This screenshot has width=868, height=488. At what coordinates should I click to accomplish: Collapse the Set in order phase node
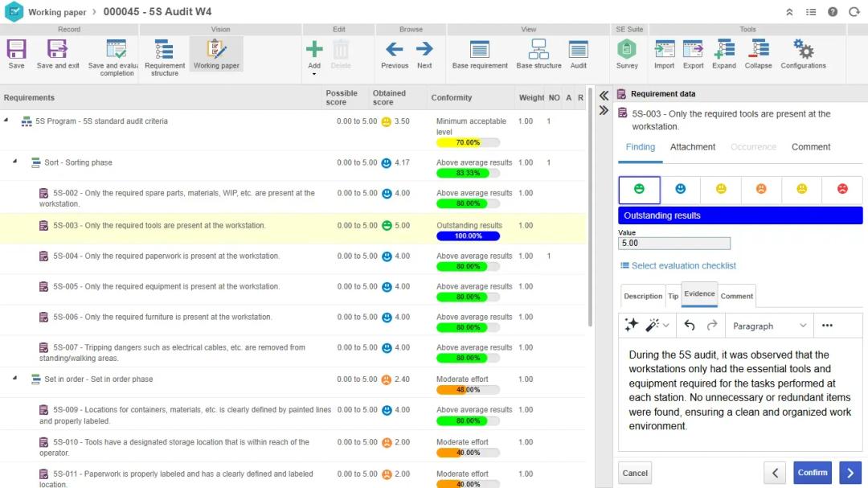pos(14,379)
